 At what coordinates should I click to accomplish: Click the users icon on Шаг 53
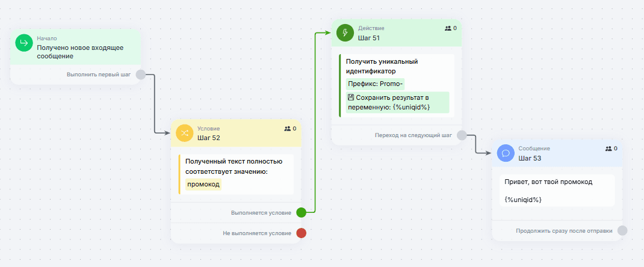coord(608,149)
